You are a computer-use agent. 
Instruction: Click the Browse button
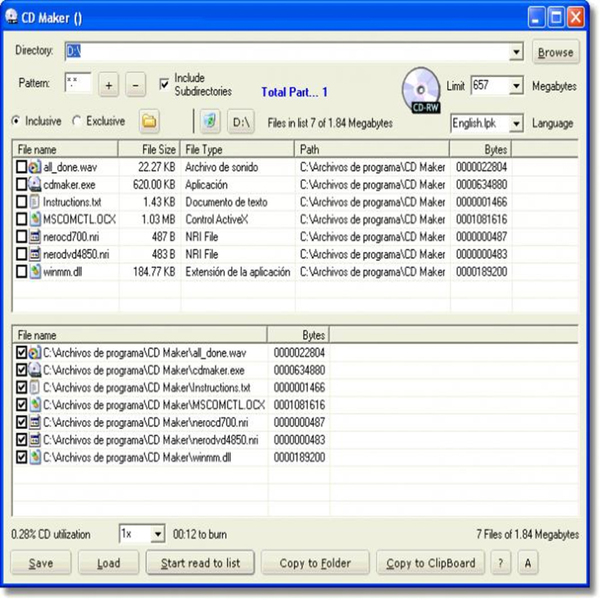[x=556, y=52]
